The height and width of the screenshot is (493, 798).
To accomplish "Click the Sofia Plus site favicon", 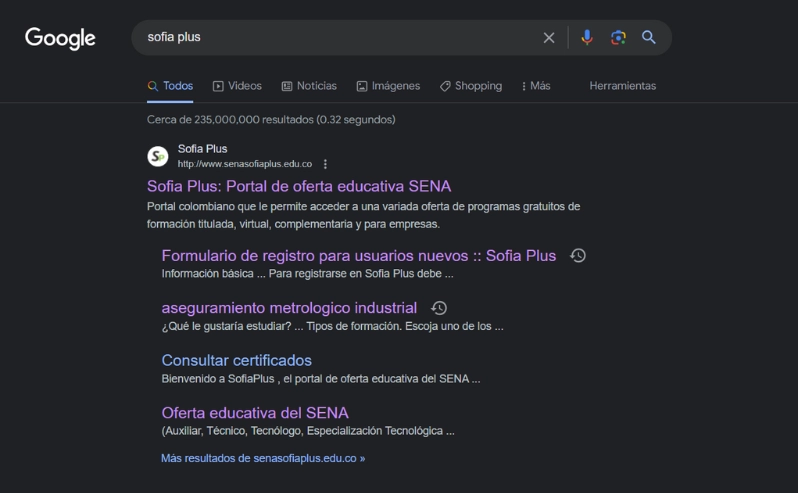I will (x=158, y=156).
